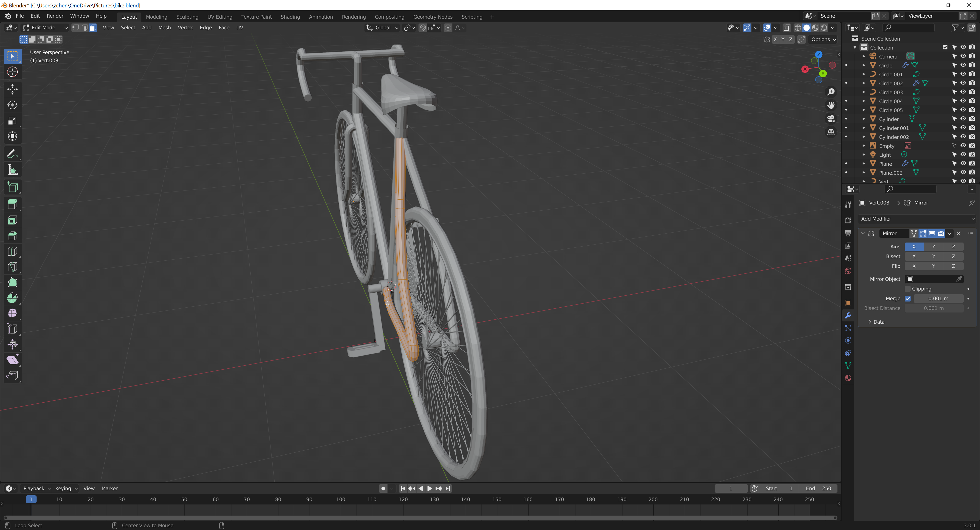This screenshot has height=530, width=980.
Task: Select the Extrude Region tool
Action: (12, 204)
